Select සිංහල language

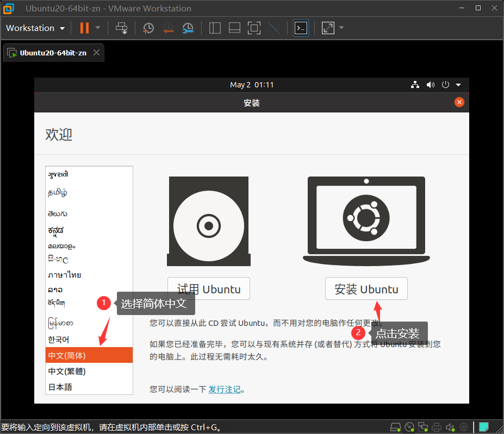(89, 259)
